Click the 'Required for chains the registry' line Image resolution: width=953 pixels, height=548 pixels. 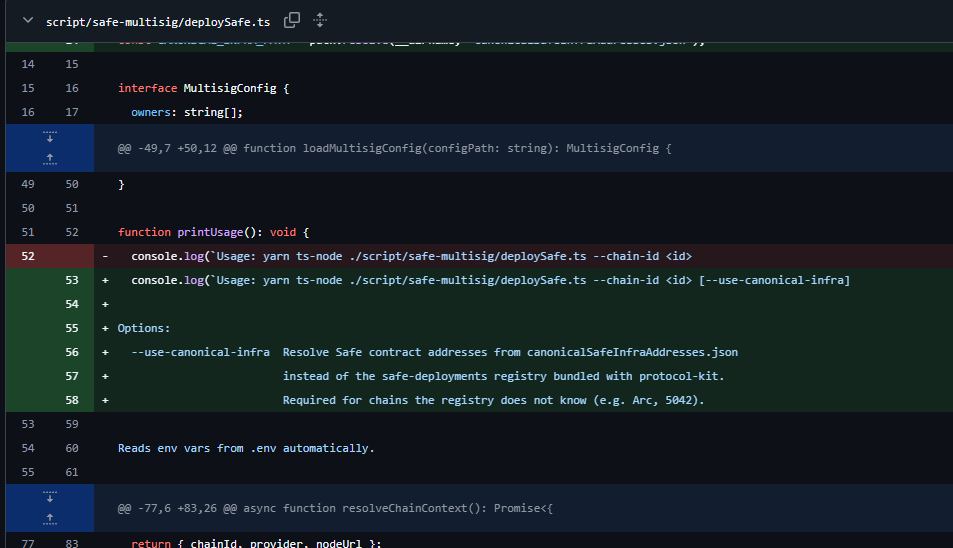[x=494, y=400]
